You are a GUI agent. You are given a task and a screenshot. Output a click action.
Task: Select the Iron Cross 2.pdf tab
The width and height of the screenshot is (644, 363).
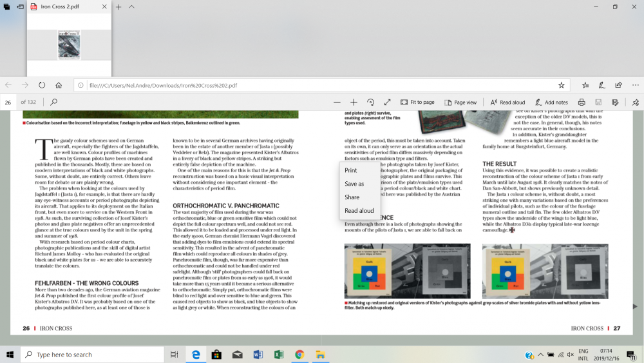[x=69, y=6]
